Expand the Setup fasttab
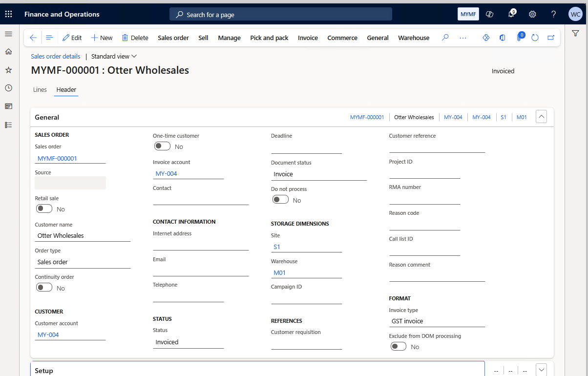588x376 pixels. point(541,370)
